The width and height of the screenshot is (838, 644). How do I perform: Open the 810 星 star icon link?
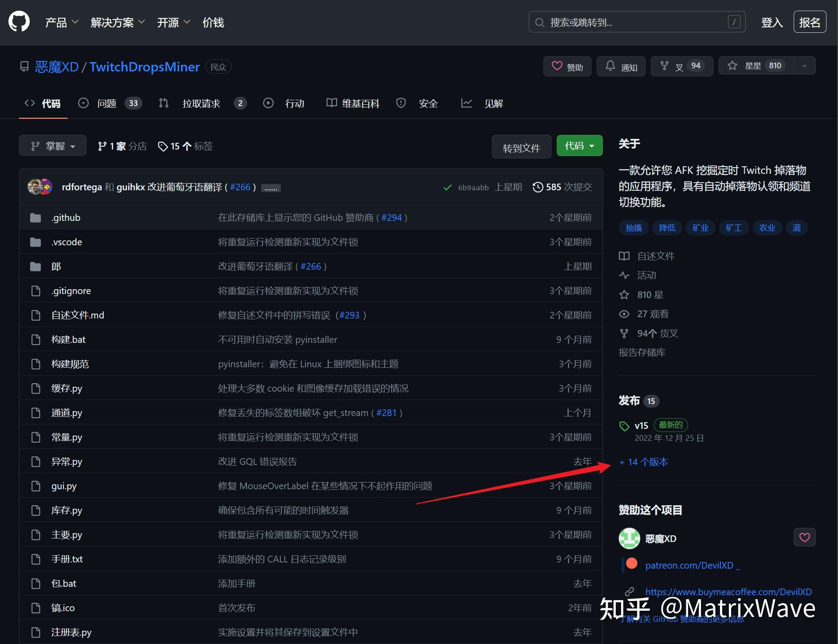pos(641,295)
